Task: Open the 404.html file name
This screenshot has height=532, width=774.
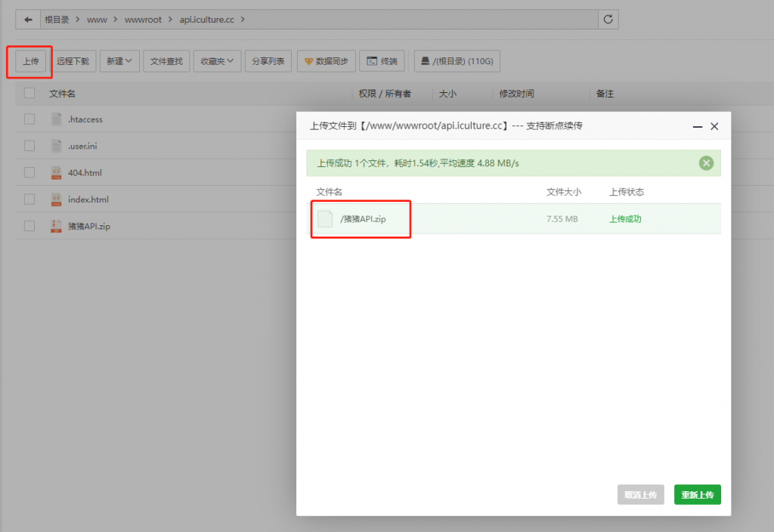Action: coord(85,173)
